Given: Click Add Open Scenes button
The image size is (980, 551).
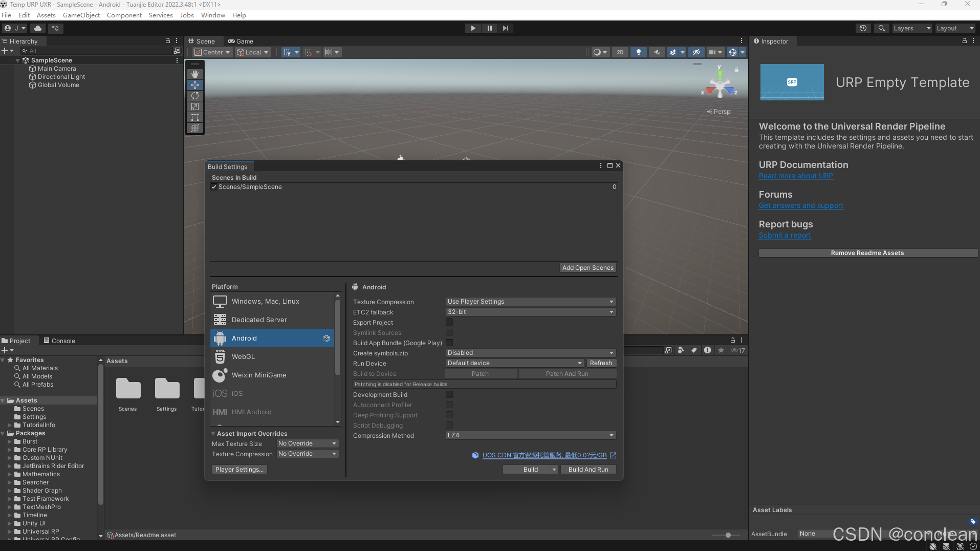Looking at the screenshot, I should pos(587,268).
